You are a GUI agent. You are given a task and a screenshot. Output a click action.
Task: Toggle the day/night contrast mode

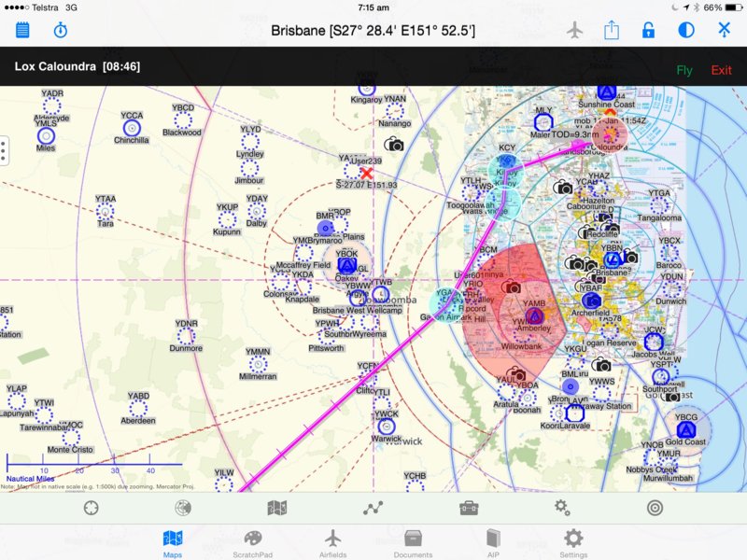pos(686,31)
